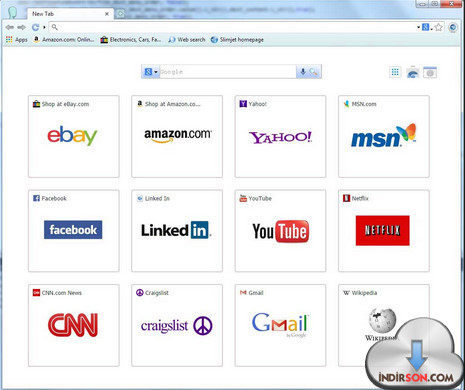Go back with the back arrow
The height and width of the screenshot is (390, 465).
[10, 27]
